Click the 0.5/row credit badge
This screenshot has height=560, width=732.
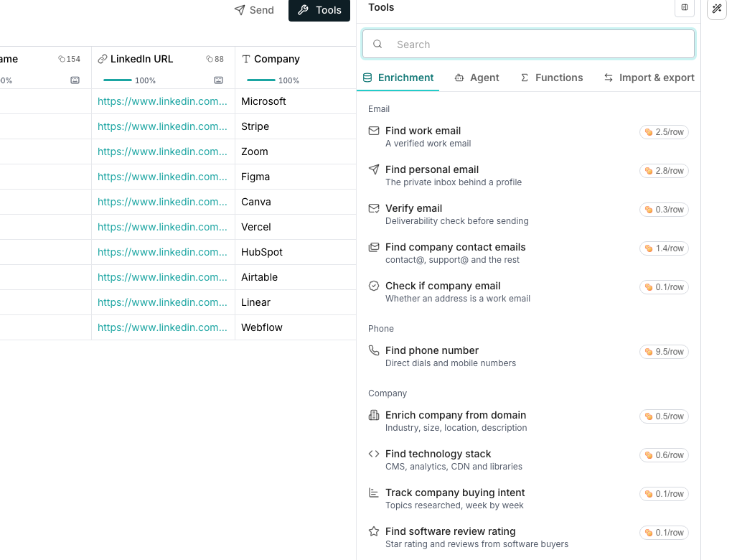pyautogui.click(x=664, y=416)
